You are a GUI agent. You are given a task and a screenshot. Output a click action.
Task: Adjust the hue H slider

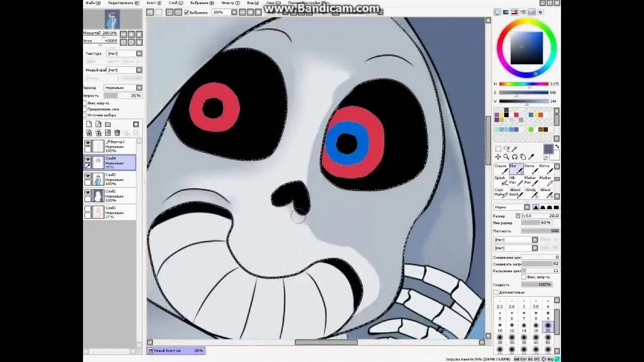[x=523, y=84]
